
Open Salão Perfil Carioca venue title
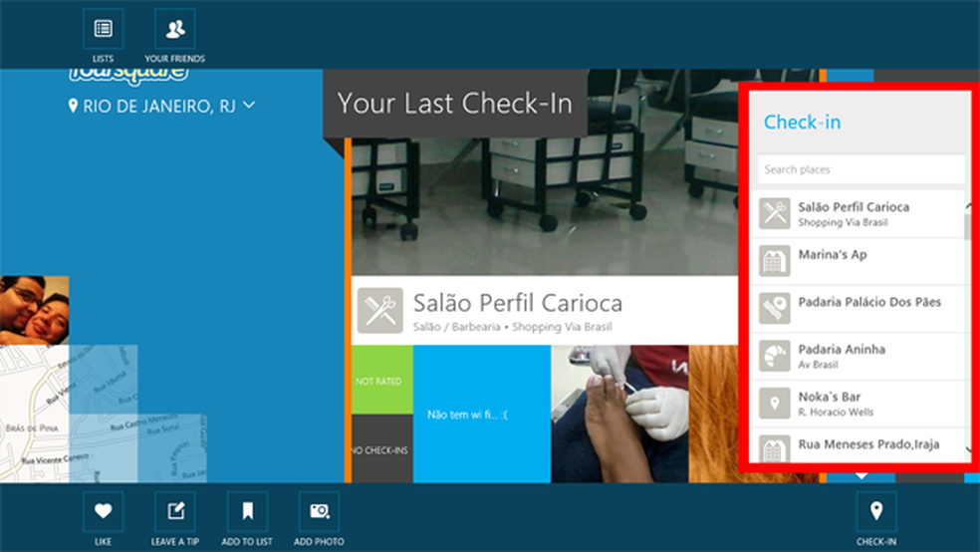(518, 303)
